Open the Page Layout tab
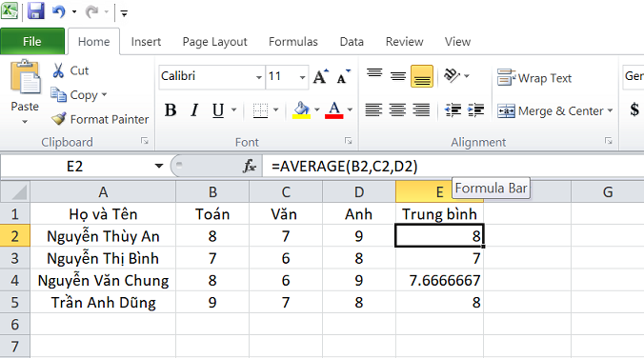This screenshot has width=644, height=358. point(214,42)
